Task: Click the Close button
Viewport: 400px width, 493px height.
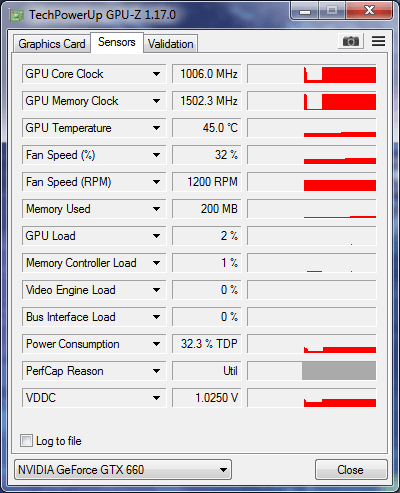Action: pyautogui.click(x=351, y=470)
